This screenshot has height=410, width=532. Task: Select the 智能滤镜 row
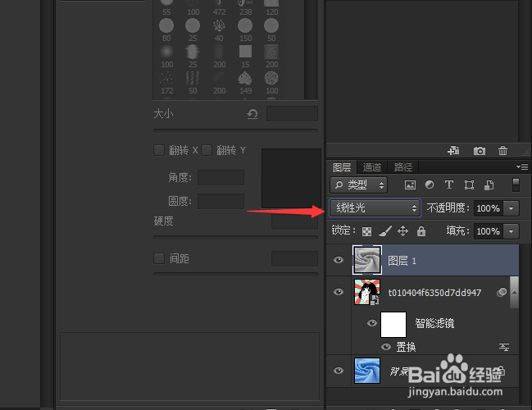tap(434, 323)
